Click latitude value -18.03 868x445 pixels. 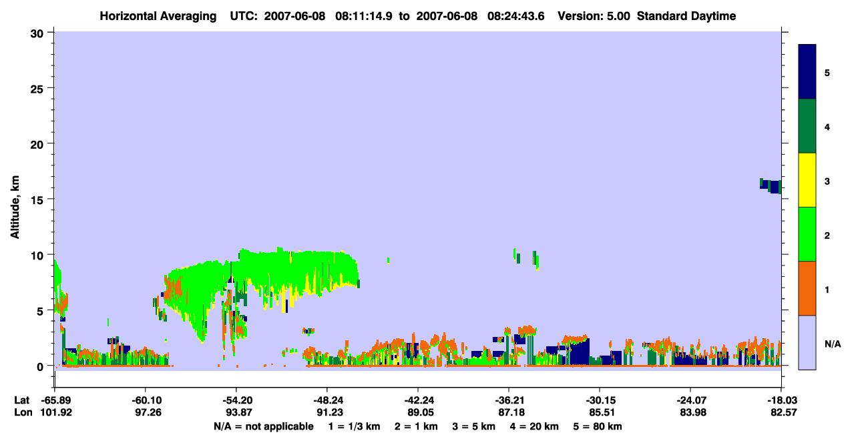[781, 400]
